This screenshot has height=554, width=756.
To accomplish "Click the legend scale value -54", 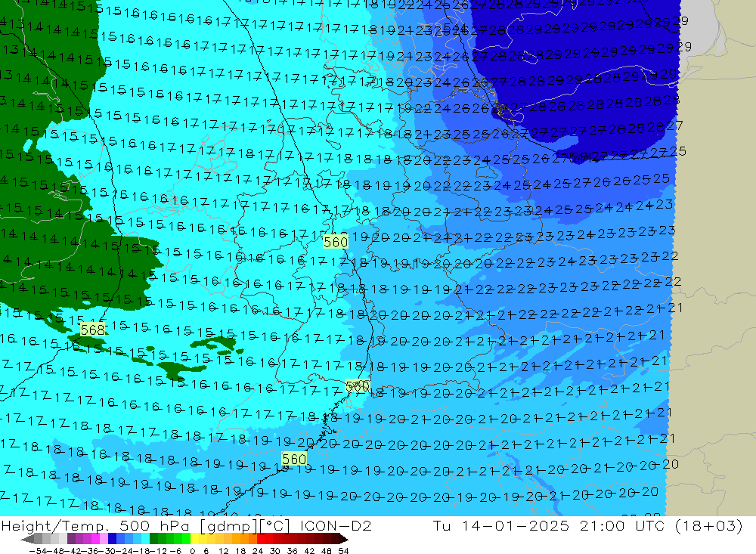I will pos(38,551).
